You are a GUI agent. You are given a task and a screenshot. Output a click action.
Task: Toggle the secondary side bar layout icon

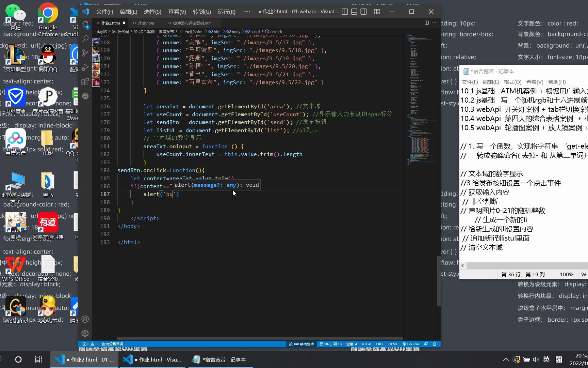364,12
